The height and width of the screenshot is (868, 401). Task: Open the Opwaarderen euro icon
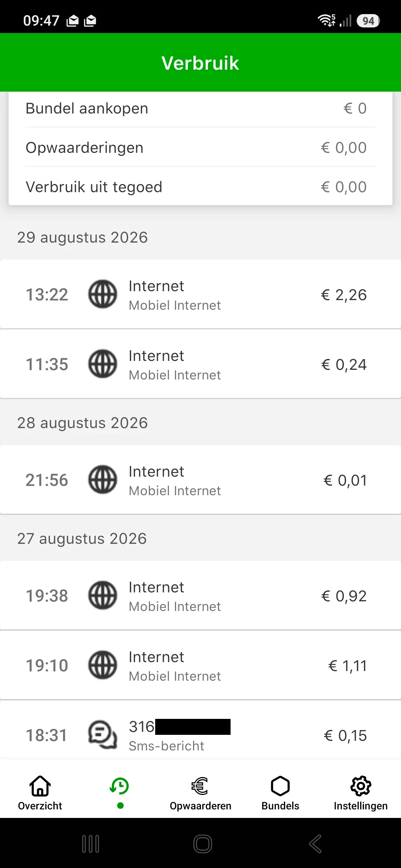[x=200, y=786]
